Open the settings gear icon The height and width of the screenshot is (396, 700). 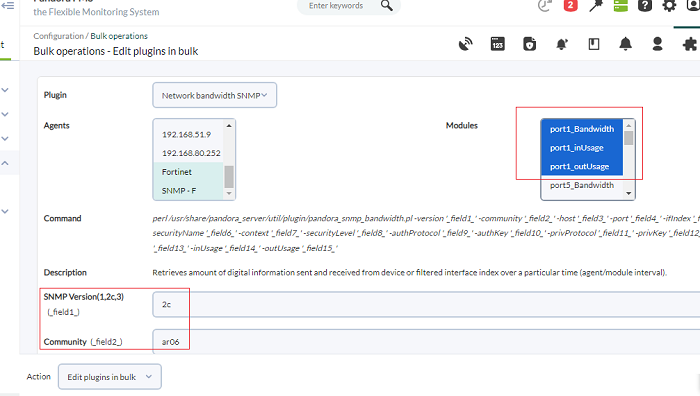[x=669, y=6]
